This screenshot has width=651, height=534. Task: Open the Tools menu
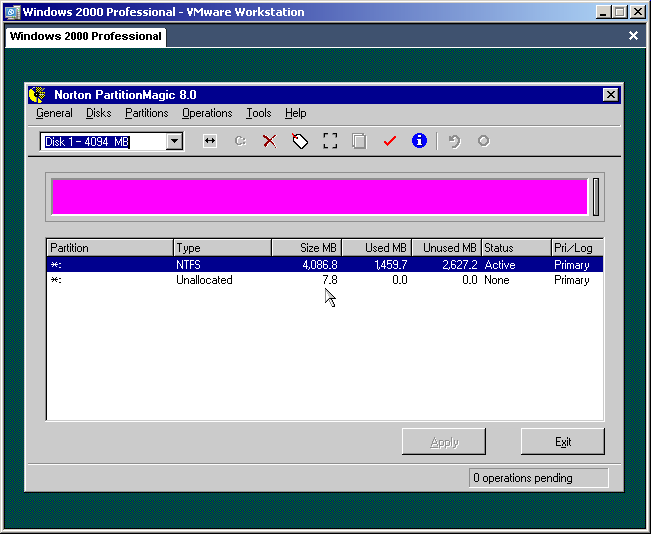coord(258,113)
